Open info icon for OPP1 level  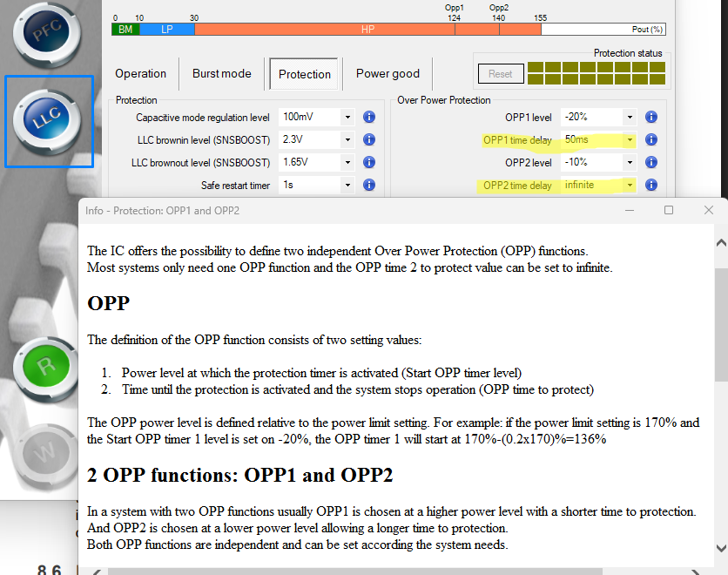(x=651, y=117)
